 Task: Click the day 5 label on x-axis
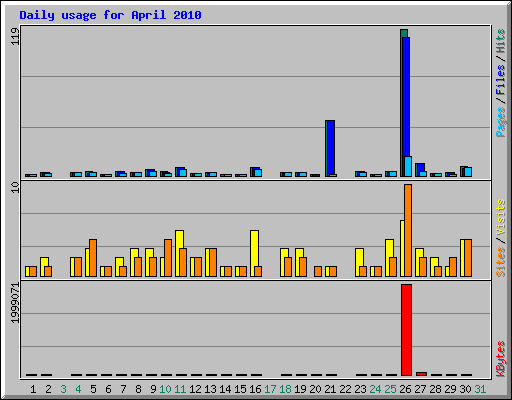(93, 389)
